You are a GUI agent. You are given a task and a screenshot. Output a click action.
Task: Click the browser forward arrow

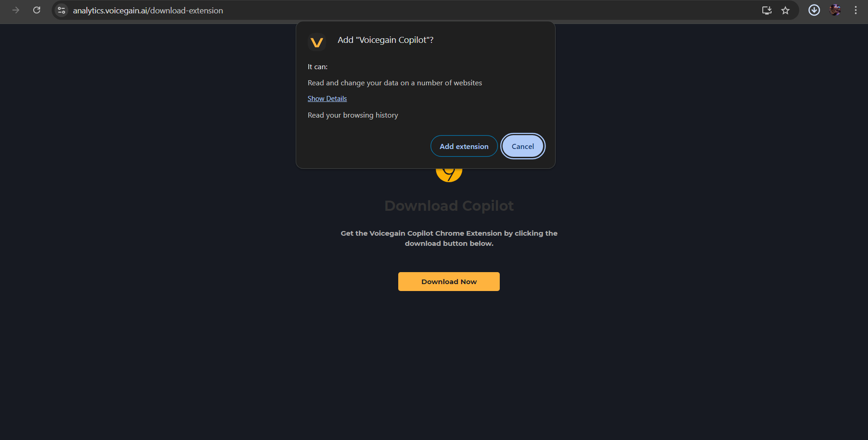pos(16,10)
